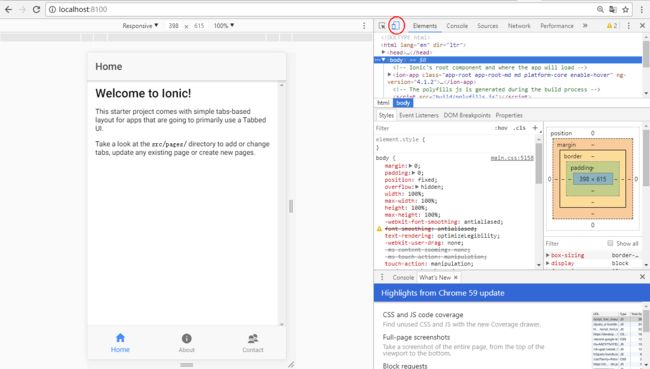Click the viewport width field 398
The width and height of the screenshot is (650, 369).
coord(174,26)
